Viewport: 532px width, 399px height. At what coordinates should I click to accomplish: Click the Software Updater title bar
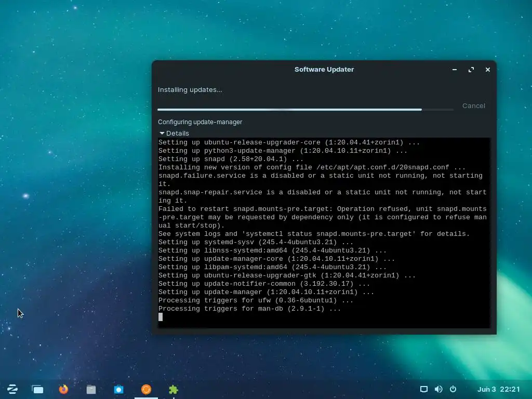(324, 70)
